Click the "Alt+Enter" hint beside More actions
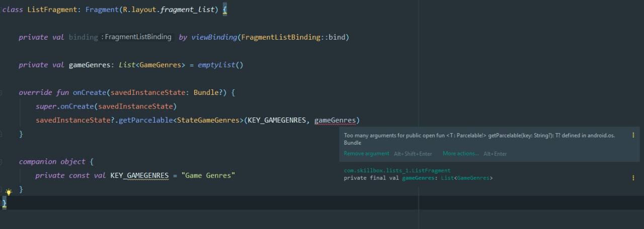This screenshot has width=644, height=229. coord(495,154)
